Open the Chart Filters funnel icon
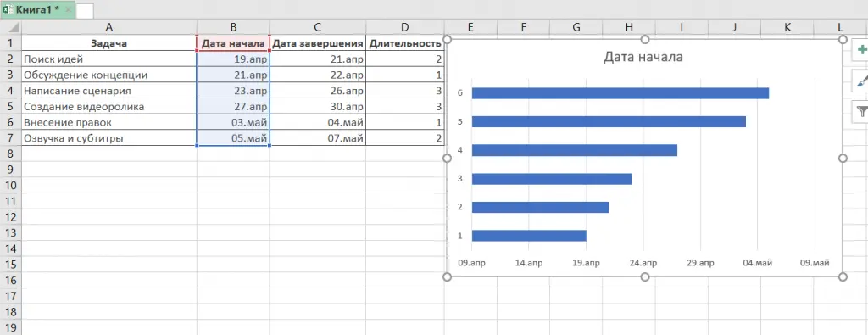This screenshot has width=868, height=335. click(861, 112)
